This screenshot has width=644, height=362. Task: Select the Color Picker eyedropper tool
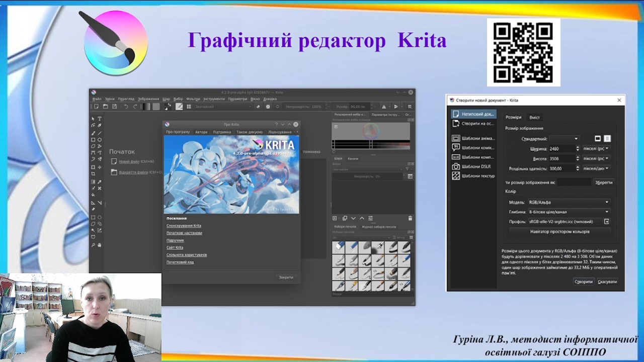(100, 182)
